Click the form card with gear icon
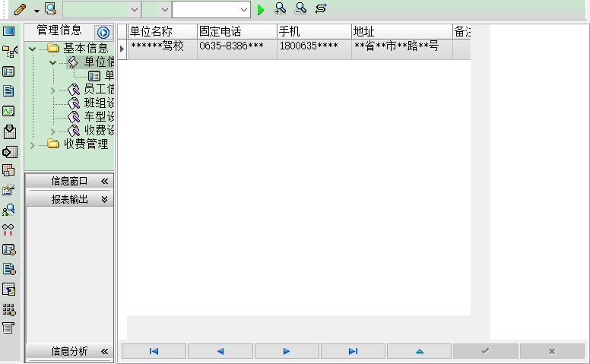The height and width of the screenshot is (364, 590). (x=8, y=250)
